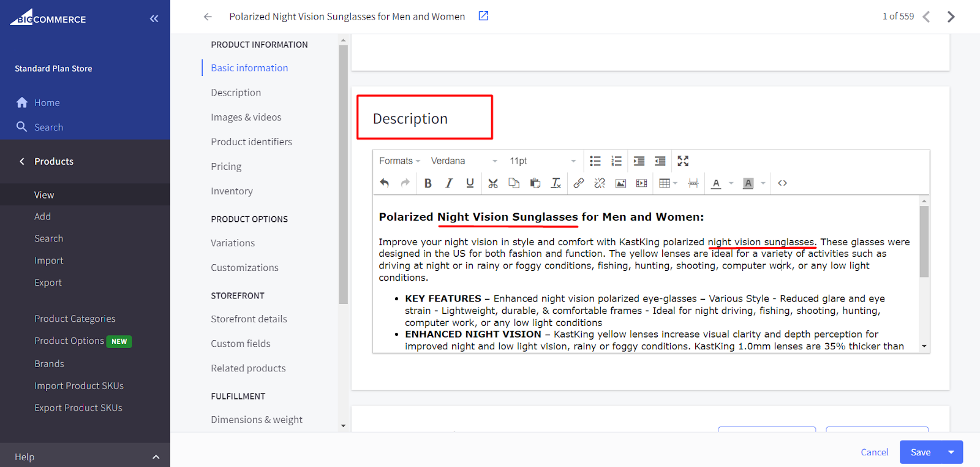
Task: Click the Save button
Action: [921, 452]
